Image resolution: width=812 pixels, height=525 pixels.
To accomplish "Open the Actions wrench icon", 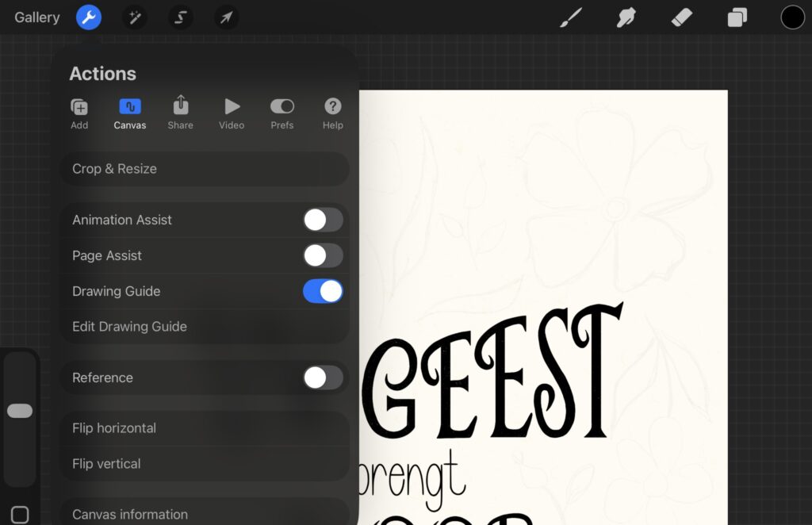I will click(89, 17).
